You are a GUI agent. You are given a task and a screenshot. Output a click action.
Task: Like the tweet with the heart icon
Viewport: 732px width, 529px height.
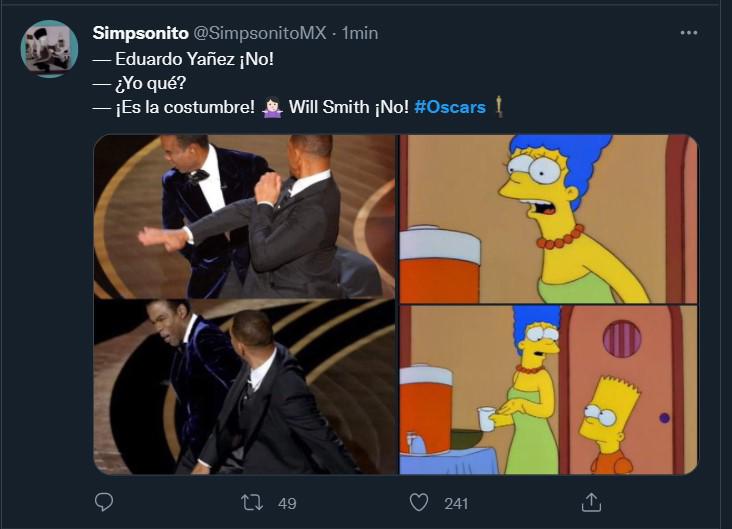tap(420, 502)
